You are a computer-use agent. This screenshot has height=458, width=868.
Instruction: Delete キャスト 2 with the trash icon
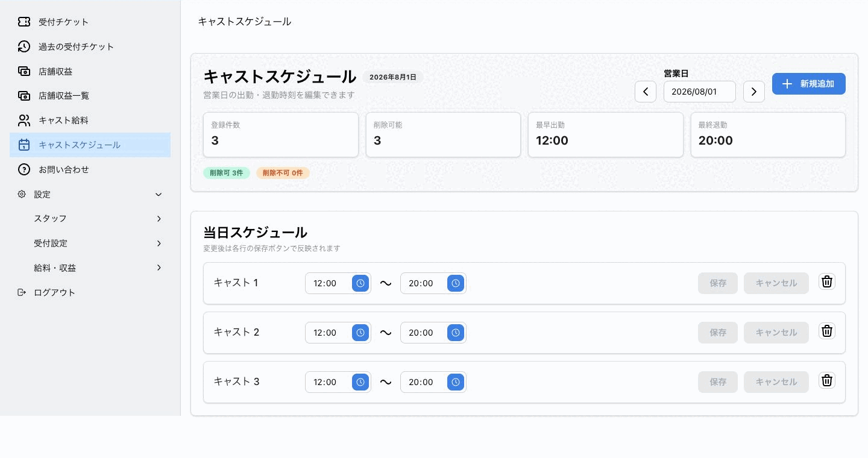click(x=827, y=331)
